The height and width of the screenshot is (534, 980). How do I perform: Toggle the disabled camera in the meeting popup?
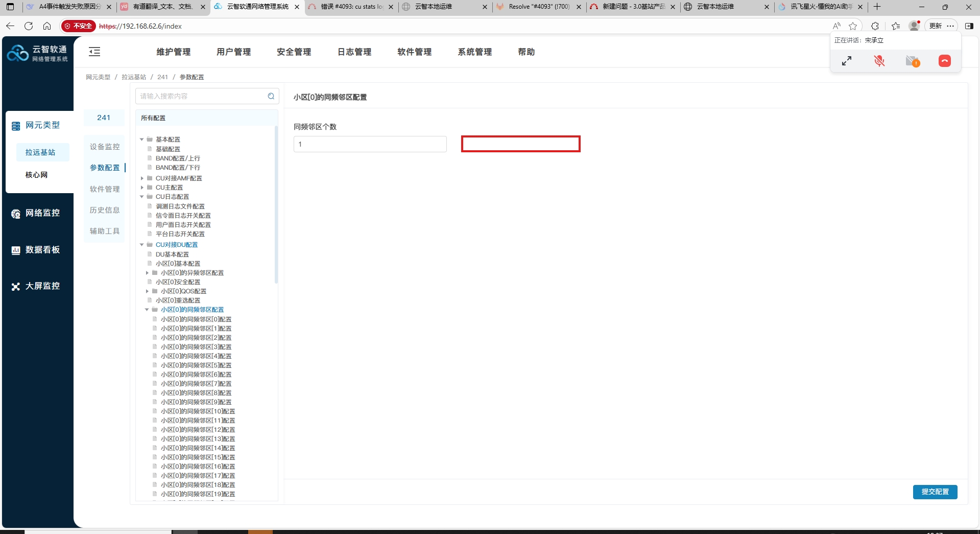pos(913,61)
